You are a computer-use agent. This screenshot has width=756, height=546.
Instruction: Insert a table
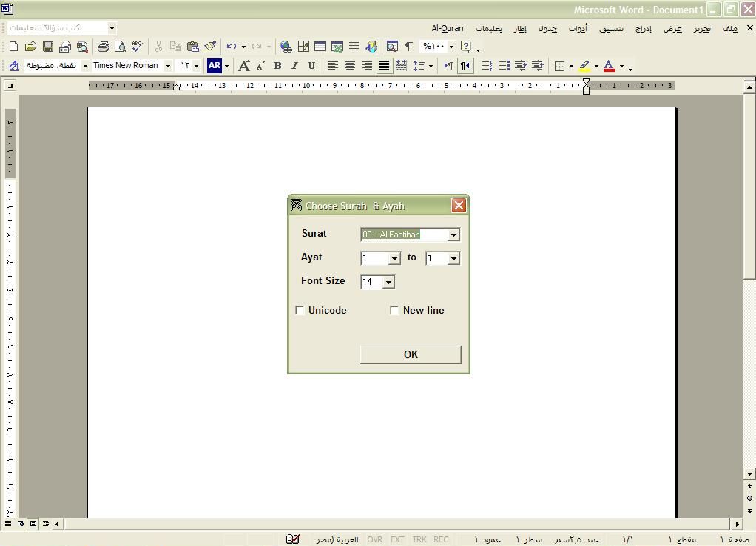click(320, 47)
